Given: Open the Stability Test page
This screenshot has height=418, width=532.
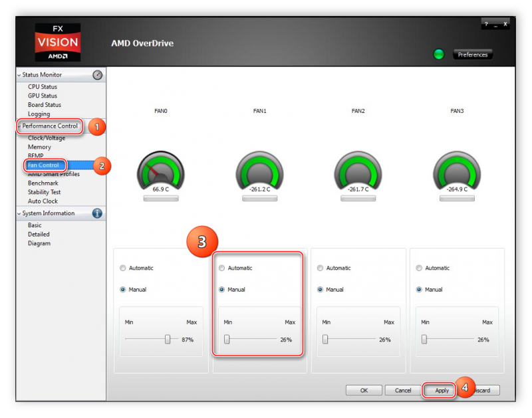Looking at the screenshot, I should [44, 192].
